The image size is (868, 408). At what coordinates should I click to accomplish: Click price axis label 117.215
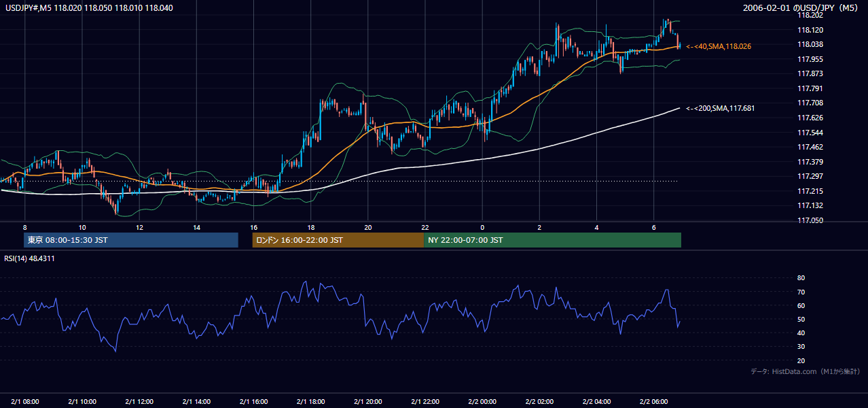tap(811, 191)
